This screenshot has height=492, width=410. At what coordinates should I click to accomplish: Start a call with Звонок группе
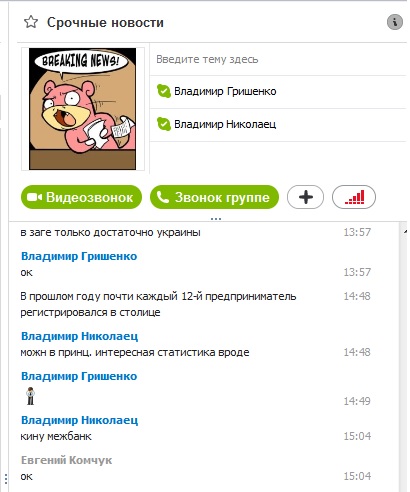pos(214,197)
